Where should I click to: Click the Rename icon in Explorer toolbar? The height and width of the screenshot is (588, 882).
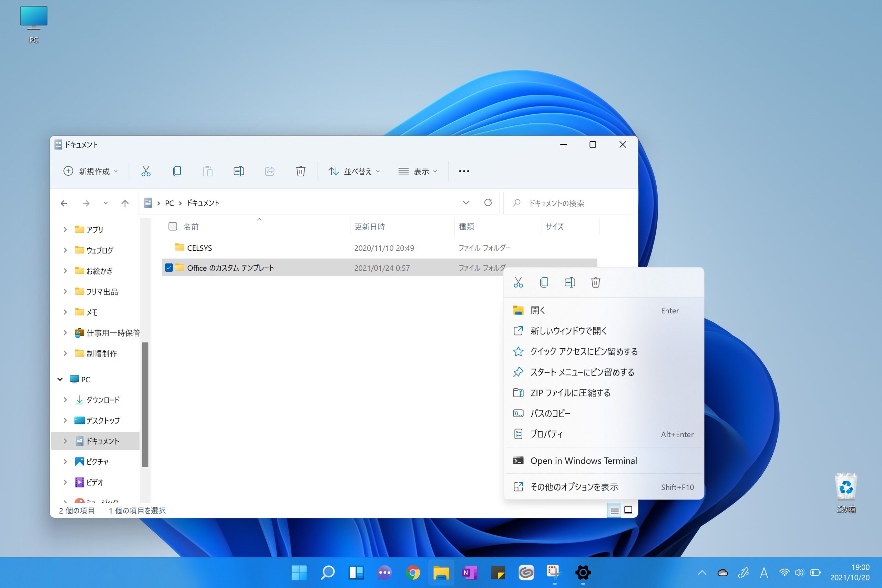pyautogui.click(x=238, y=172)
